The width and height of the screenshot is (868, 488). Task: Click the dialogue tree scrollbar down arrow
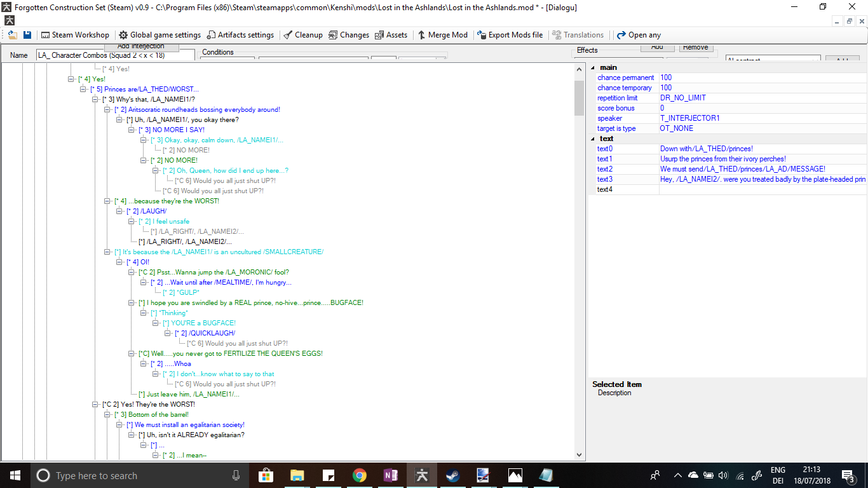[x=579, y=455]
